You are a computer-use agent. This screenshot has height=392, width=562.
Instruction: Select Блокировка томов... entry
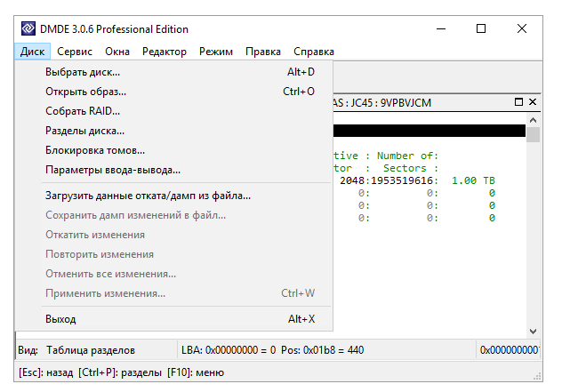95,150
